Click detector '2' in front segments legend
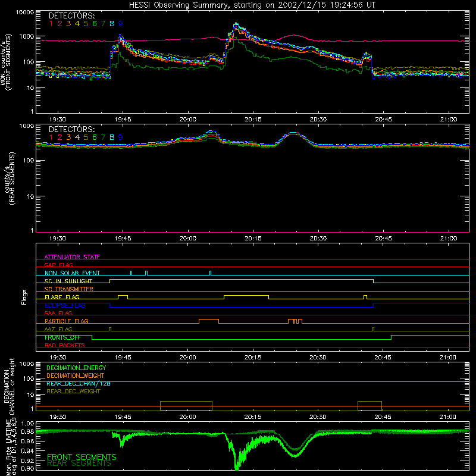The height and width of the screenshot is (476, 476). click(60, 24)
